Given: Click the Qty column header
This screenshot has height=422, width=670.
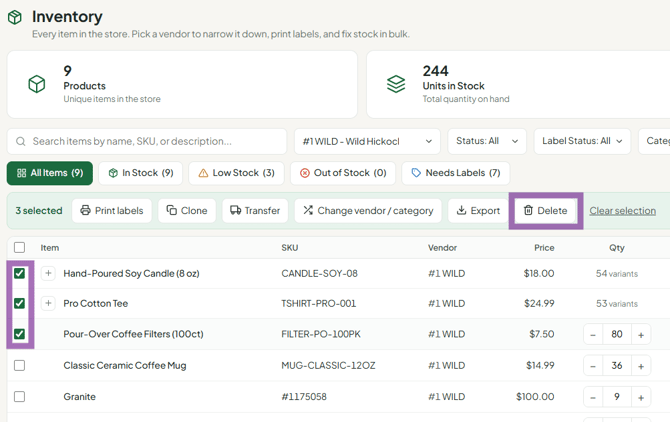Looking at the screenshot, I should (x=617, y=248).
